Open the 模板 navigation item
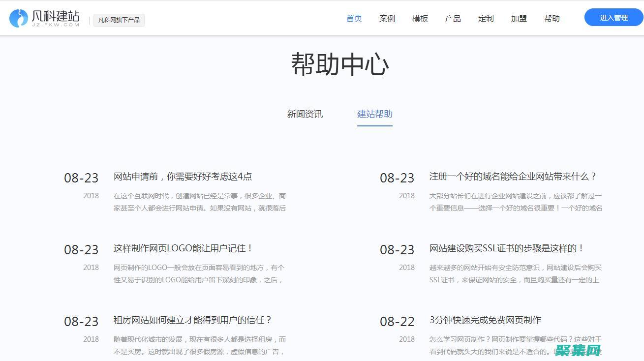644x361 pixels. pyautogui.click(x=420, y=18)
